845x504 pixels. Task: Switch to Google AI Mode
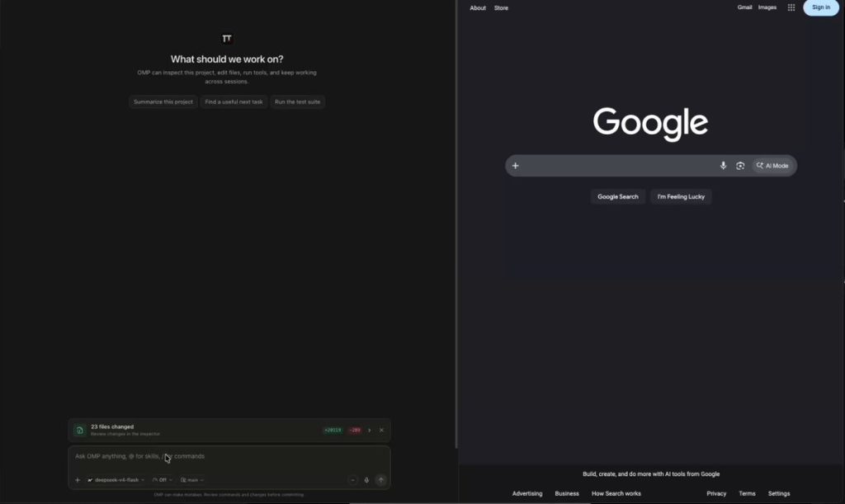772,166
